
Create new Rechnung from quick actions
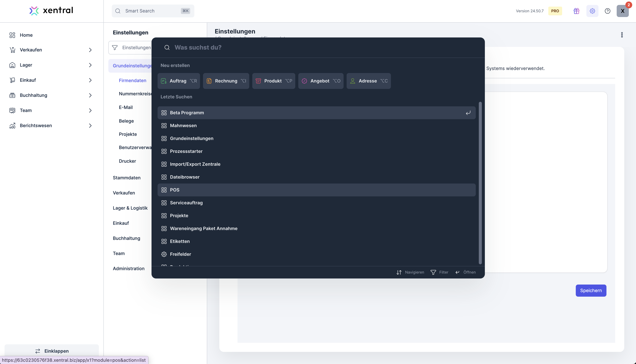tap(226, 81)
